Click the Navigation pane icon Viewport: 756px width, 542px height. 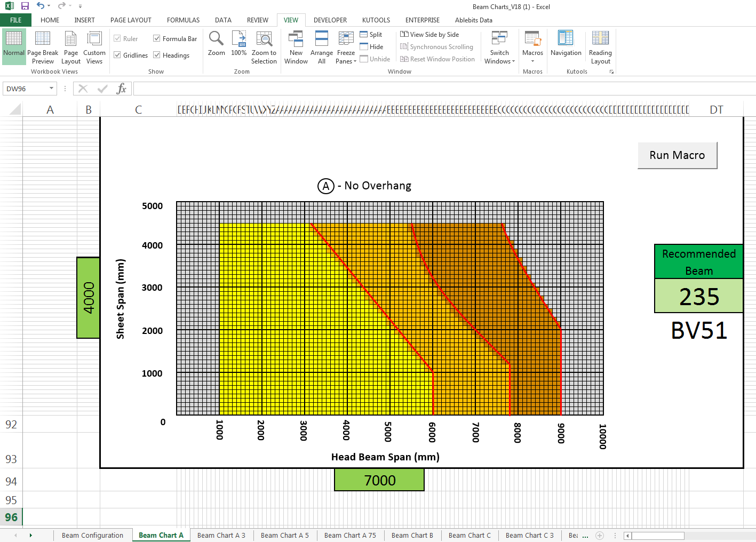pos(566,39)
